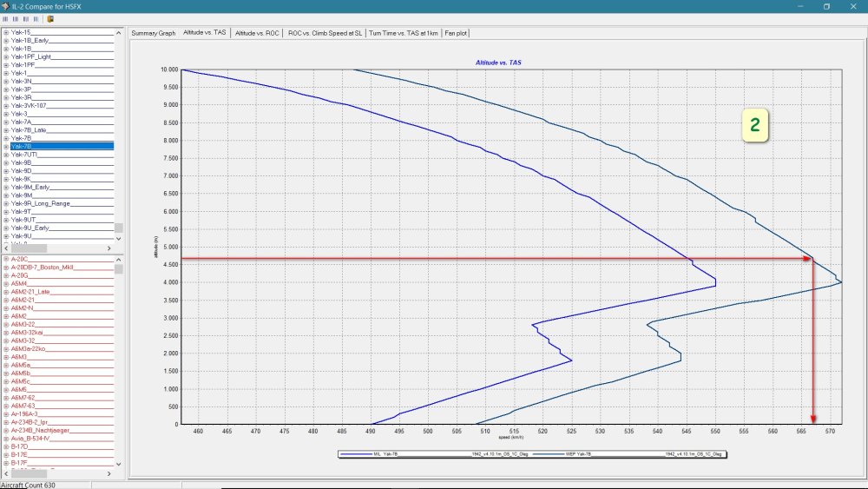Expand the A6M2-21_Late node in red list
The width and height of the screenshot is (868, 489).
pyautogui.click(x=6, y=292)
